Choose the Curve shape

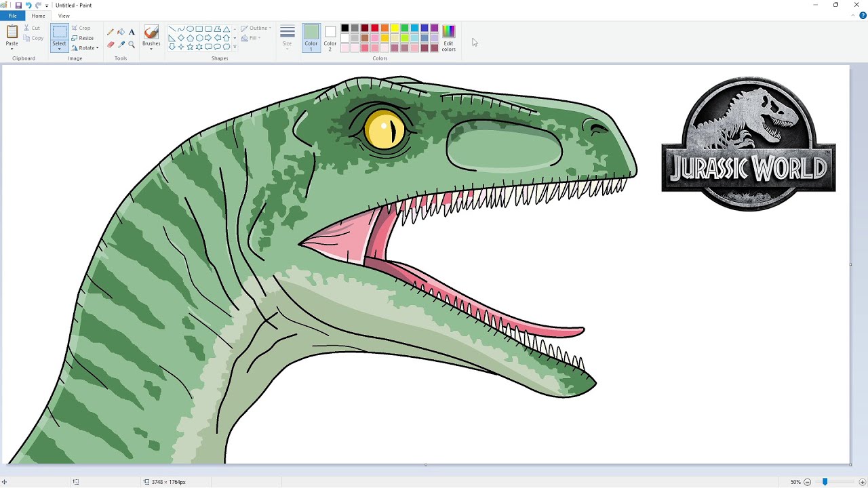181,29
